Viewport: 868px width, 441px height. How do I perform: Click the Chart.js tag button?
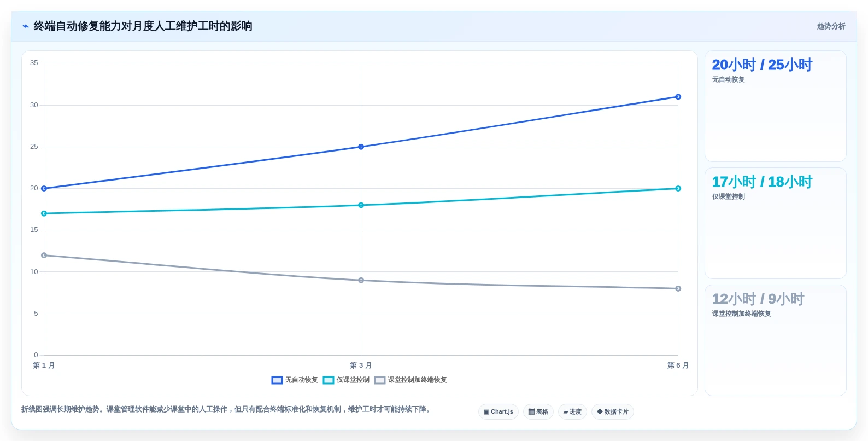pos(498,412)
